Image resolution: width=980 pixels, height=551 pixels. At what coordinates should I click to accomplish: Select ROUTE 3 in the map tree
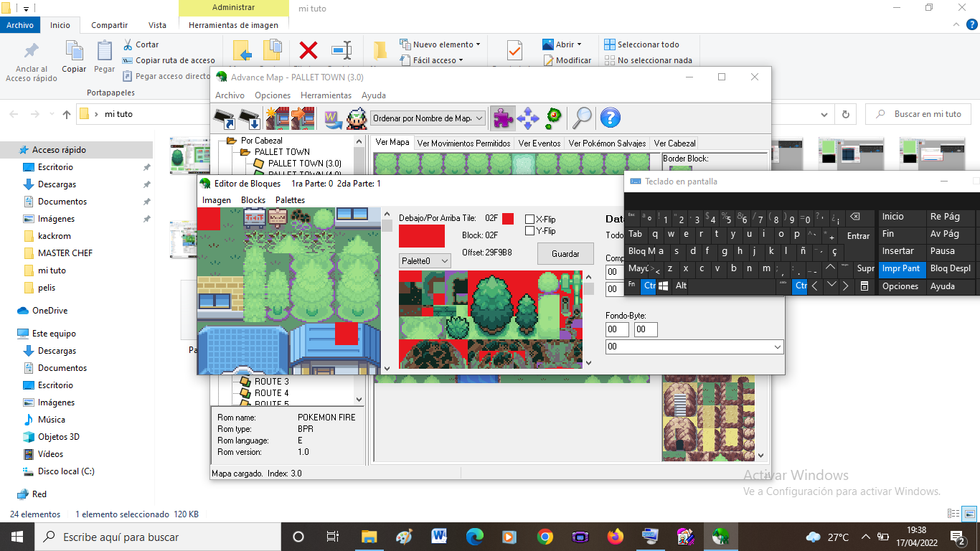point(271,382)
